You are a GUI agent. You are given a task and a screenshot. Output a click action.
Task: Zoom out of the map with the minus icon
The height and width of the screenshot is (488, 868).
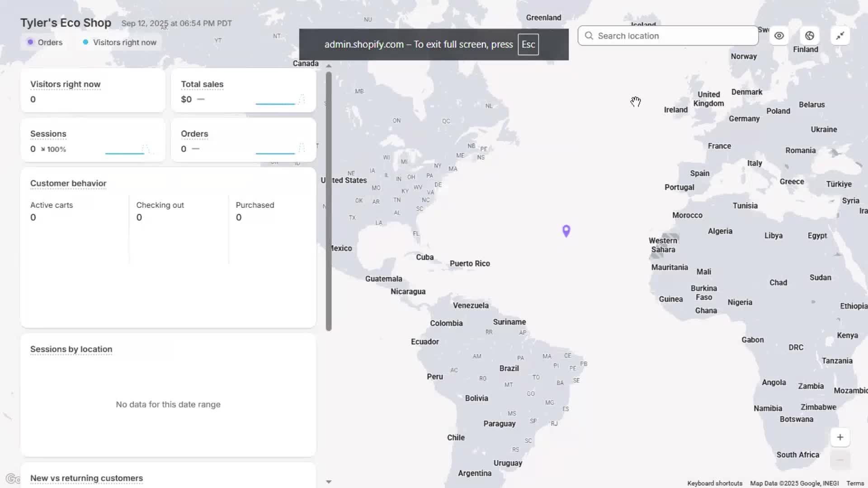point(840,460)
